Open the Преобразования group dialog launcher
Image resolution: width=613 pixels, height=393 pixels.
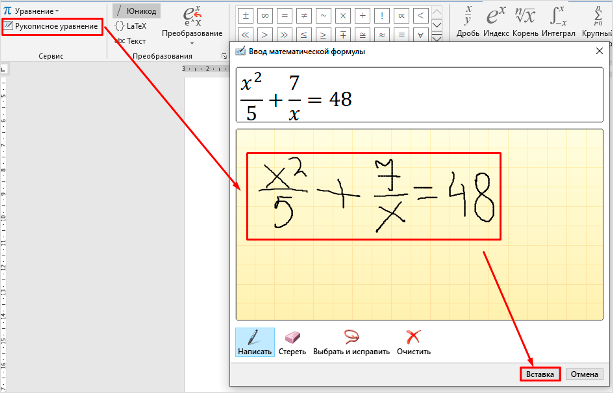tap(224, 56)
